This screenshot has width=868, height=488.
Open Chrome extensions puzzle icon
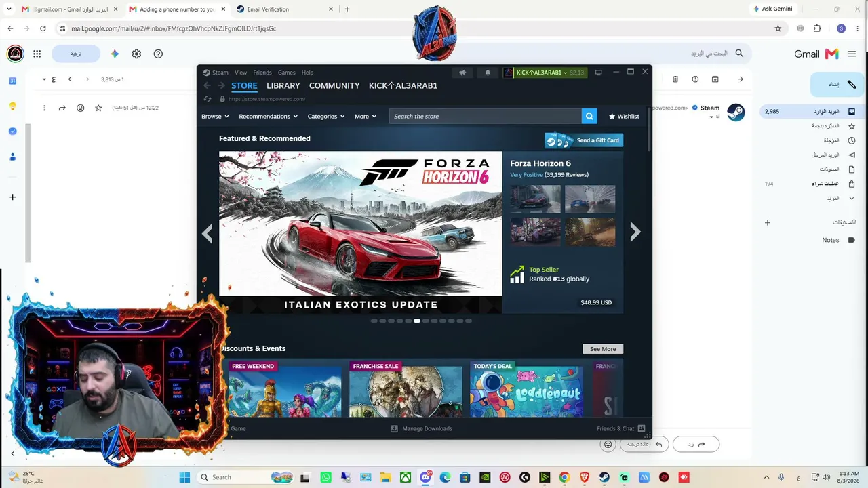(817, 28)
